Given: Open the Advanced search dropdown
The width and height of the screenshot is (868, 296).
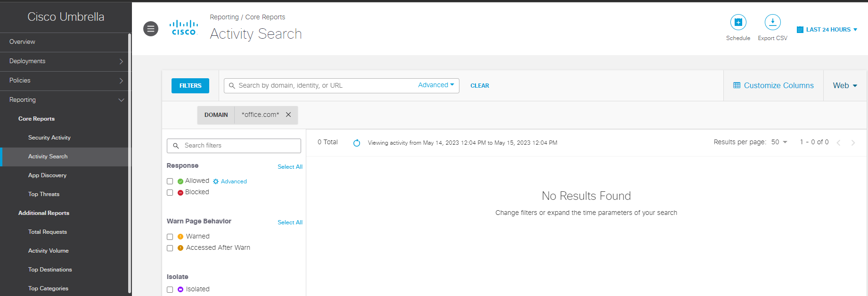Looking at the screenshot, I should (436, 85).
